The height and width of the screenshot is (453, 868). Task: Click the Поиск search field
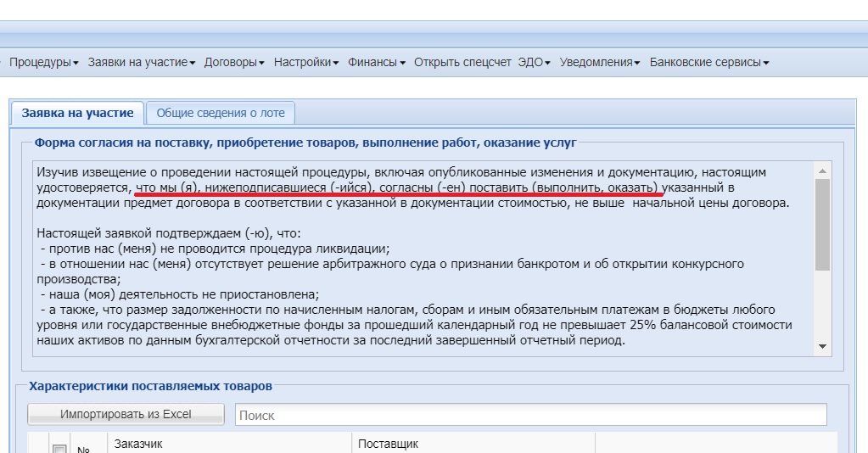tap(530, 415)
